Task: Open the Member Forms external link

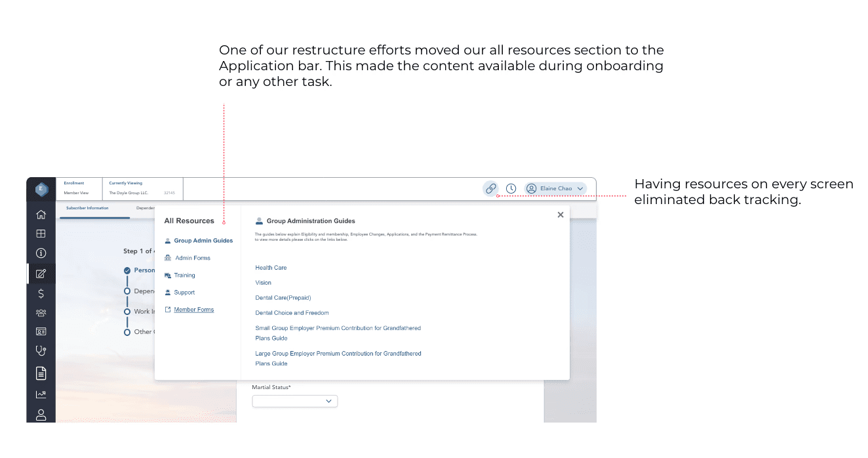Action: [189, 310]
